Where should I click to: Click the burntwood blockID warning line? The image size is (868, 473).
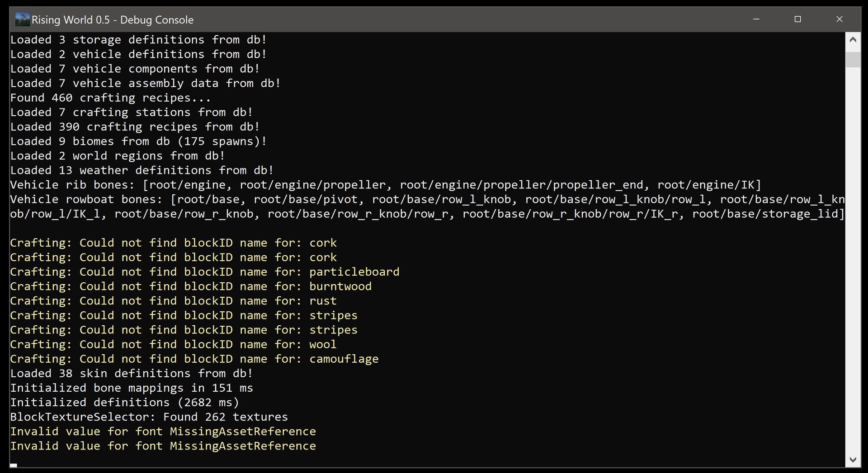[x=190, y=286]
